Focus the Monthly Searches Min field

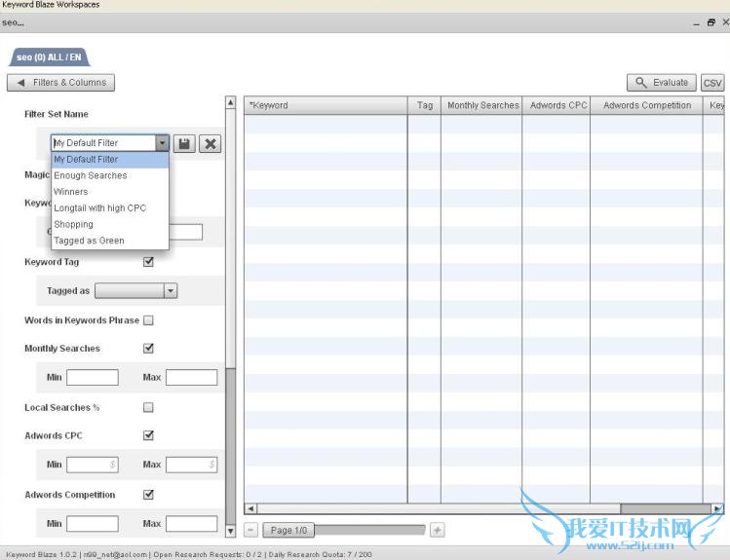(93, 377)
